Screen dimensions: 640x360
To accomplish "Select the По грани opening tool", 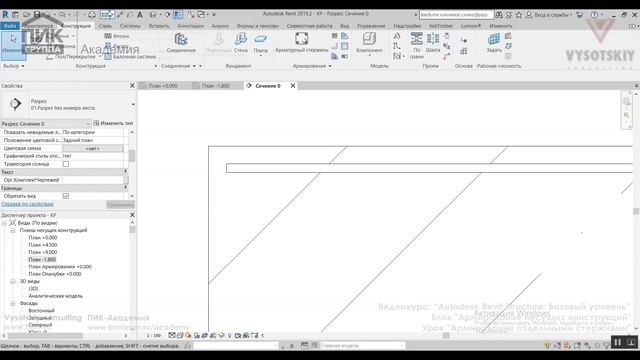I will (416, 46).
